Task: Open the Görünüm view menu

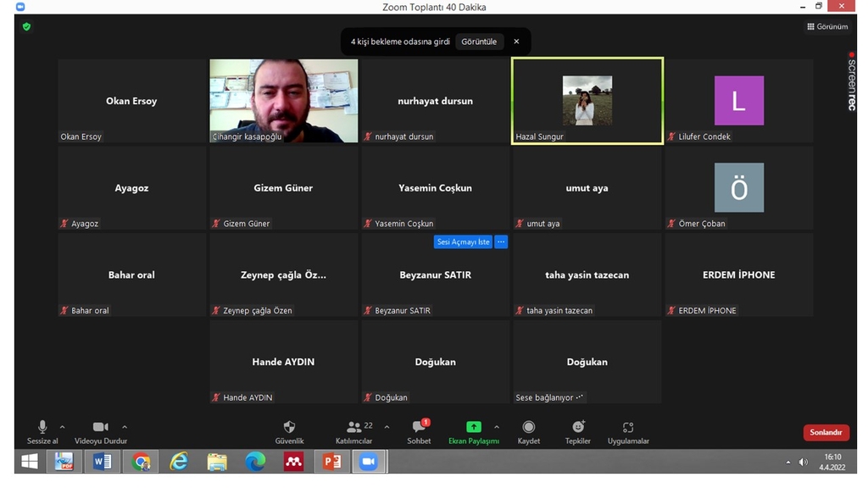Action: (x=827, y=27)
